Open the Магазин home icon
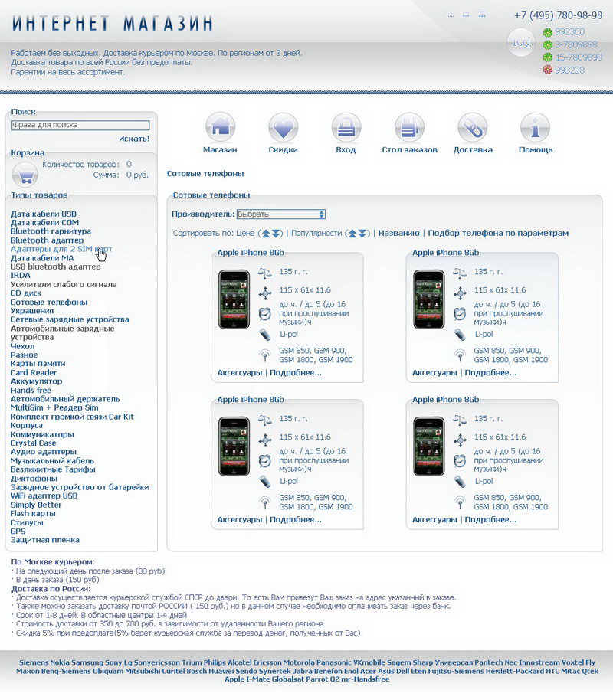Image resolution: width=613 pixels, height=700 pixels. 220,127
